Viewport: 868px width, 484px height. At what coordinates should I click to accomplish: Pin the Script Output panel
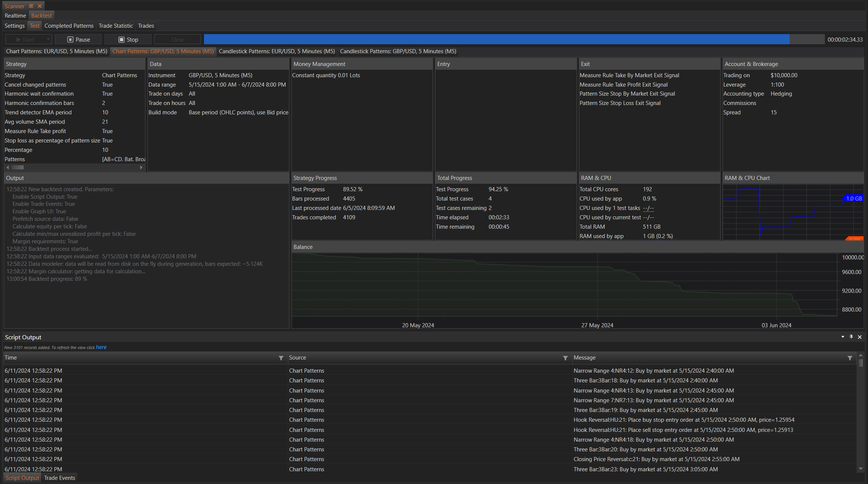(851, 337)
